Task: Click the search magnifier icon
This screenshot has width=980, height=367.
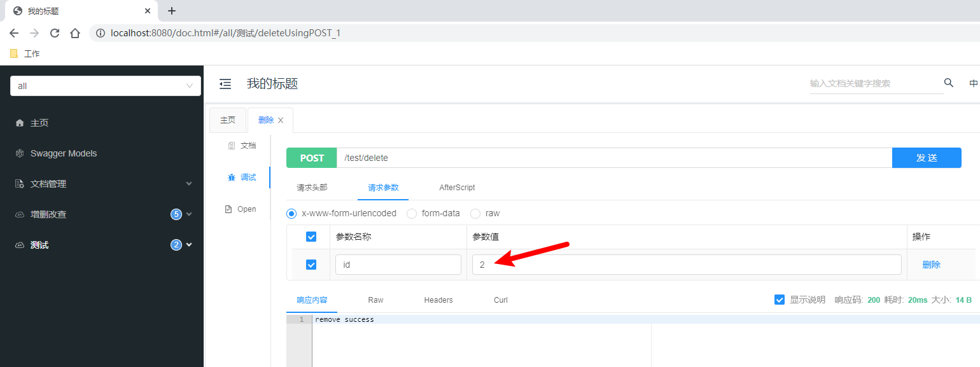Action: click(x=949, y=83)
